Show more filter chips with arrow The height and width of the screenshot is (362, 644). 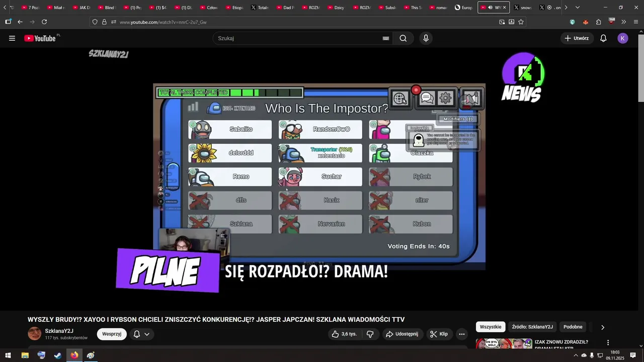point(602,327)
